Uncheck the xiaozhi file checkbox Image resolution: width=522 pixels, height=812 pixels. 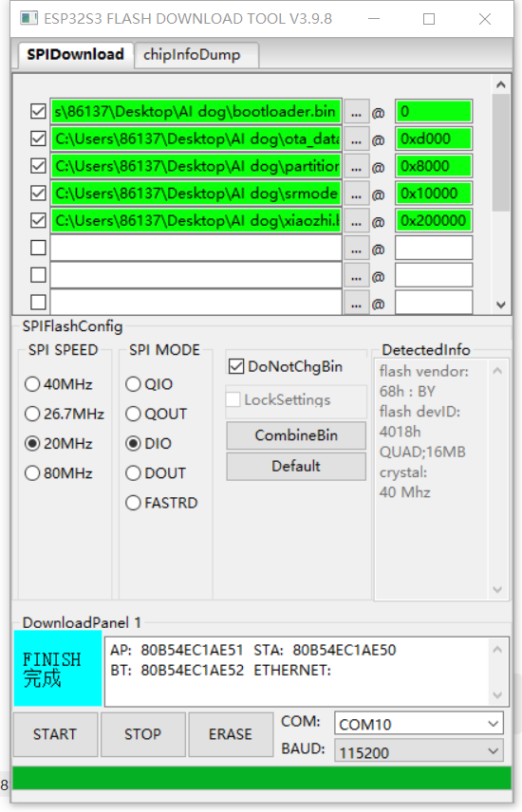click(x=38, y=221)
